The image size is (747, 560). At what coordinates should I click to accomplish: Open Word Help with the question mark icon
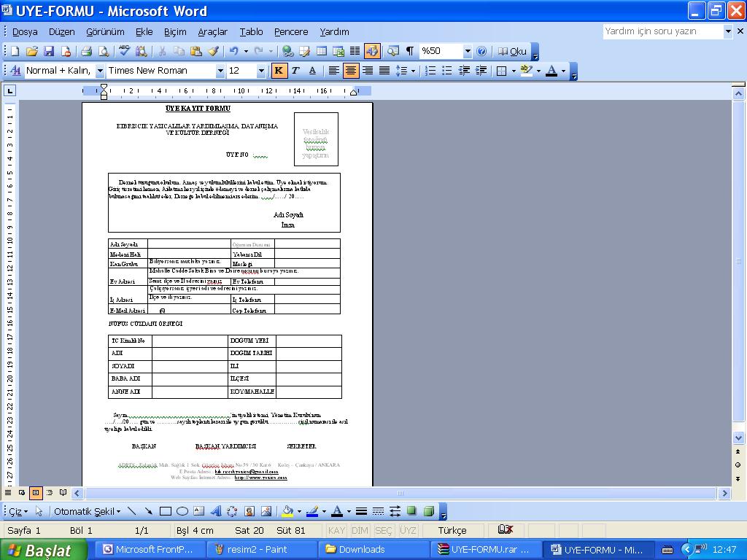point(481,51)
